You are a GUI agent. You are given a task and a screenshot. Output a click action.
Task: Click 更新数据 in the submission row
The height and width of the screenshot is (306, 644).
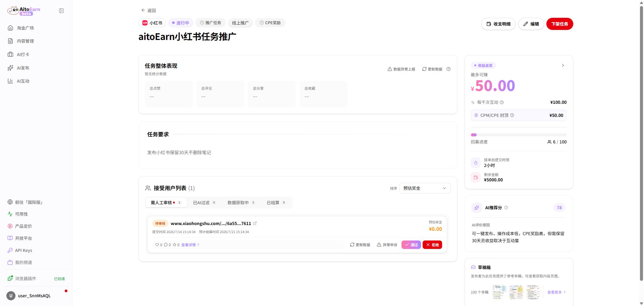tap(360, 245)
